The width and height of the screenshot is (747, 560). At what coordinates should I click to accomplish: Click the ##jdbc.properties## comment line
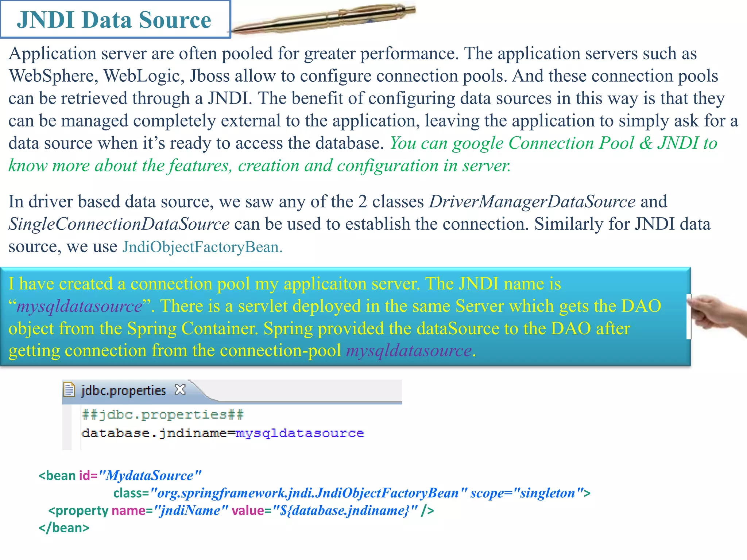point(163,415)
